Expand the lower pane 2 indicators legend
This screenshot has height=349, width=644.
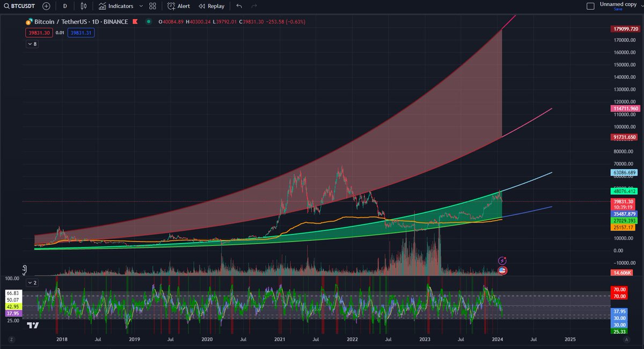tap(32, 282)
